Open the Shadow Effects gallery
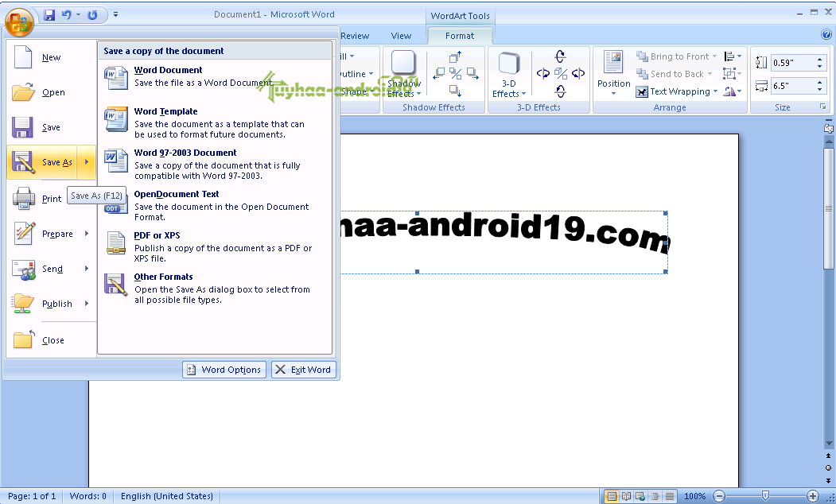This screenshot has width=836, height=504. click(403, 75)
